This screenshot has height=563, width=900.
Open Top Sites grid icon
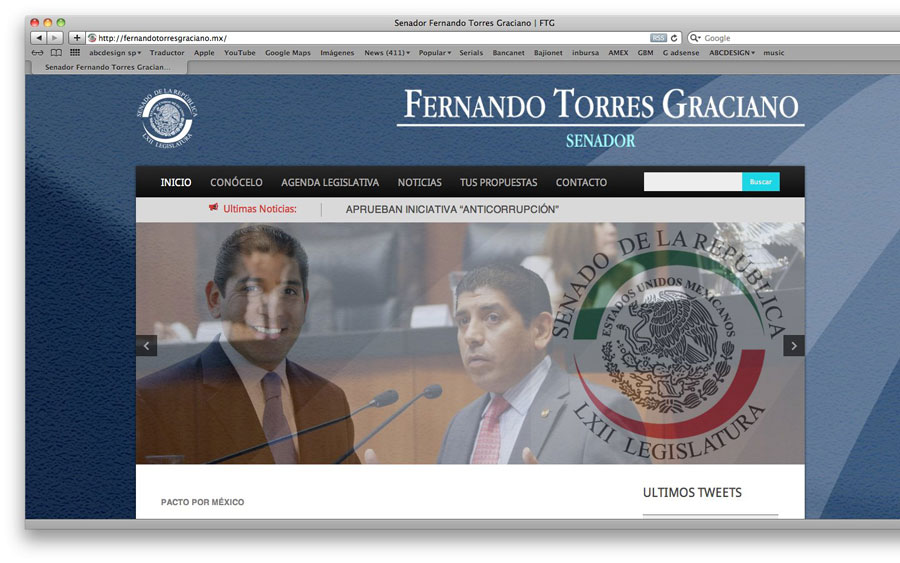(75, 53)
